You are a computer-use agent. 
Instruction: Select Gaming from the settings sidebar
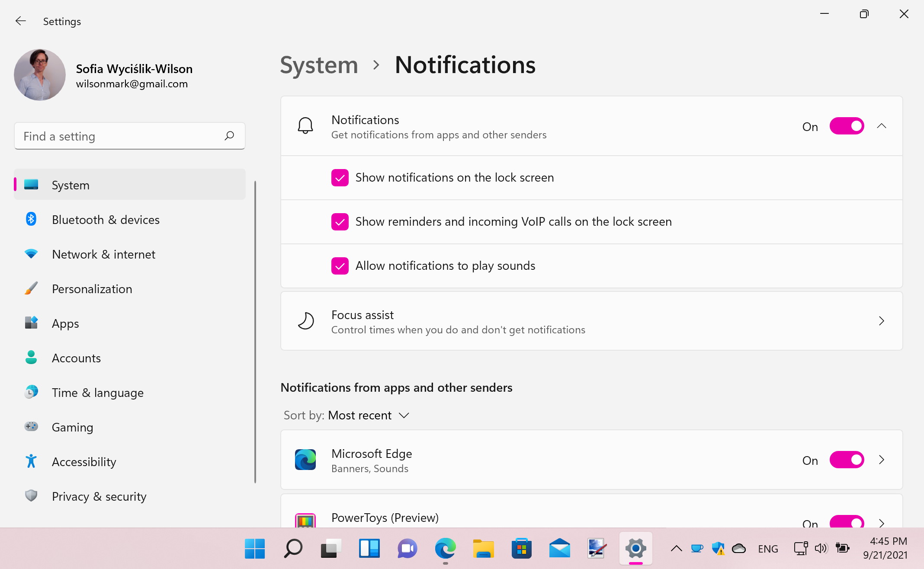pyautogui.click(x=72, y=427)
